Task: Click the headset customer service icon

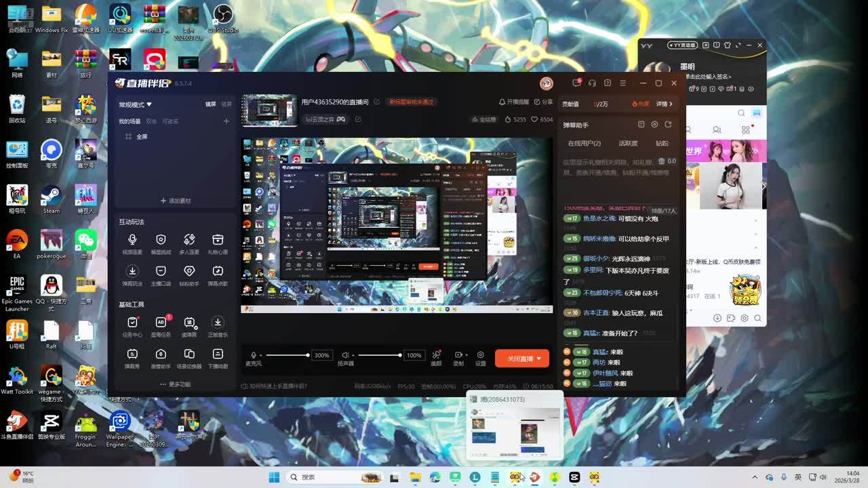Action: [x=592, y=83]
